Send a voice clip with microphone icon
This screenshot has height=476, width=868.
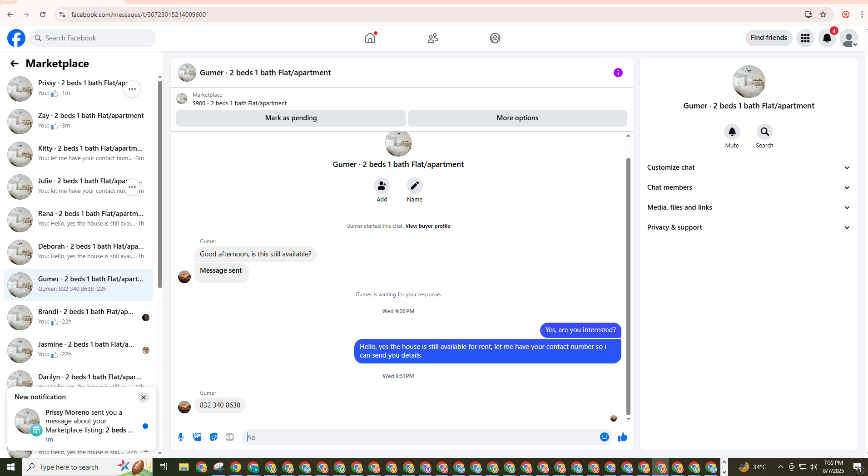coord(181,437)
